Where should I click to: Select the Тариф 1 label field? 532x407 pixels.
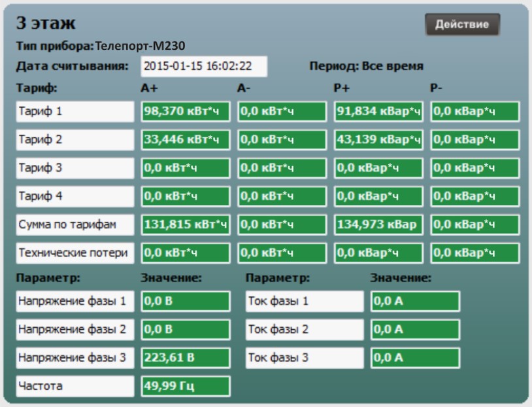(x=75, y=111)
